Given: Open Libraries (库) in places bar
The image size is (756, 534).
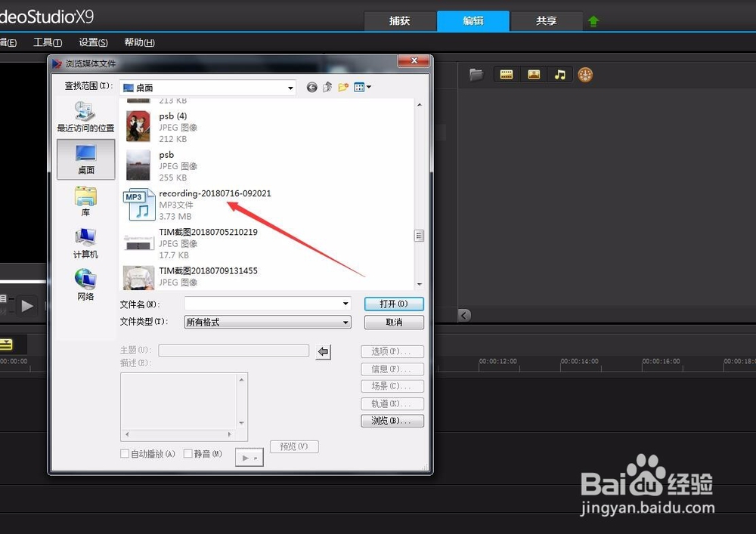Looking at the screenshot, I should pos(86,201).
